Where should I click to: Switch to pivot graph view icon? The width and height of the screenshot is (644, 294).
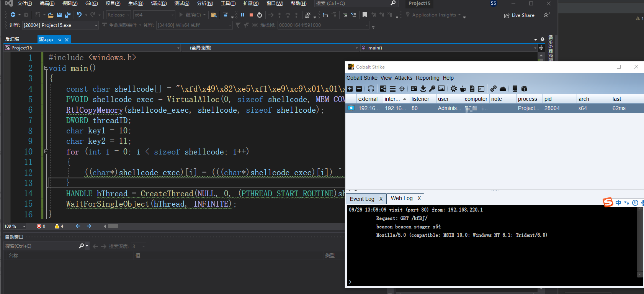[383, 89]
